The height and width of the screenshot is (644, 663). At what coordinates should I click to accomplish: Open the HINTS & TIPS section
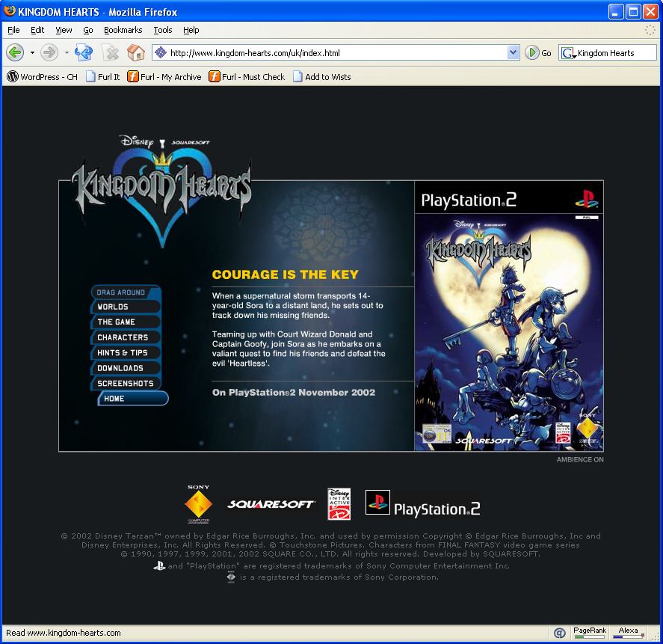click(x=126, y=352)
